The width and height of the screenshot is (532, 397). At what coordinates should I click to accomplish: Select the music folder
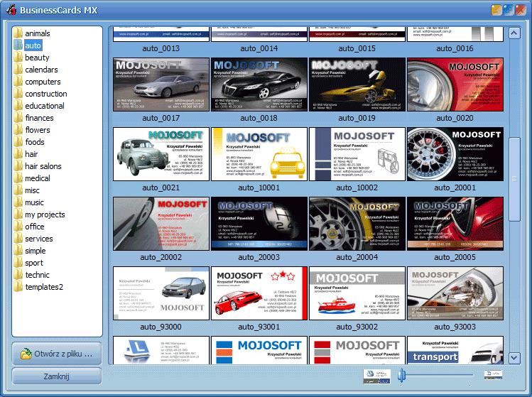[x=34, y=202]
